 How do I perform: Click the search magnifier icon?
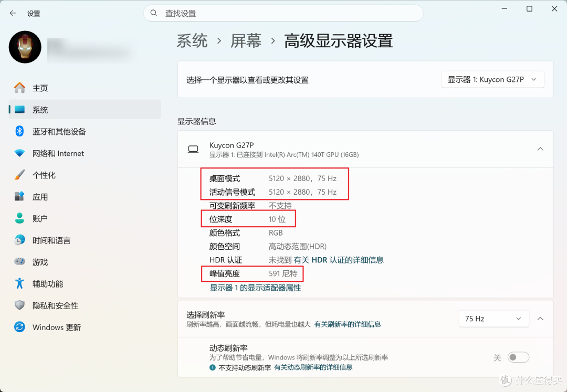click(154, 13)
